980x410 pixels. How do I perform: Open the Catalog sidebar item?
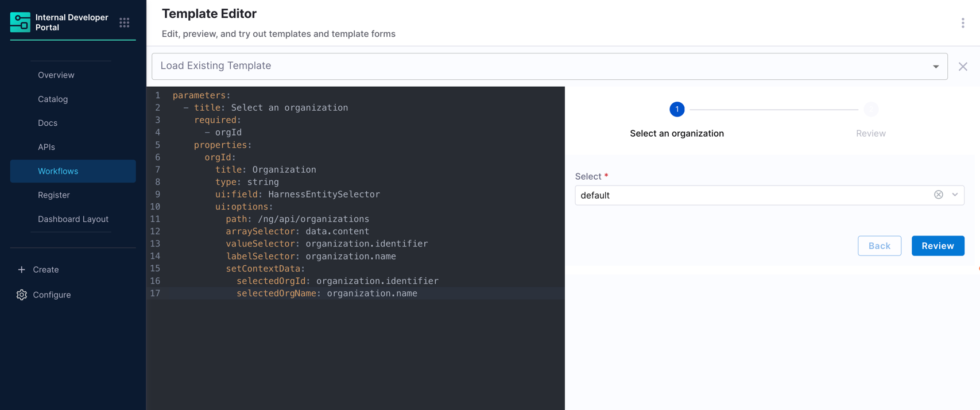tap(53, 99)
